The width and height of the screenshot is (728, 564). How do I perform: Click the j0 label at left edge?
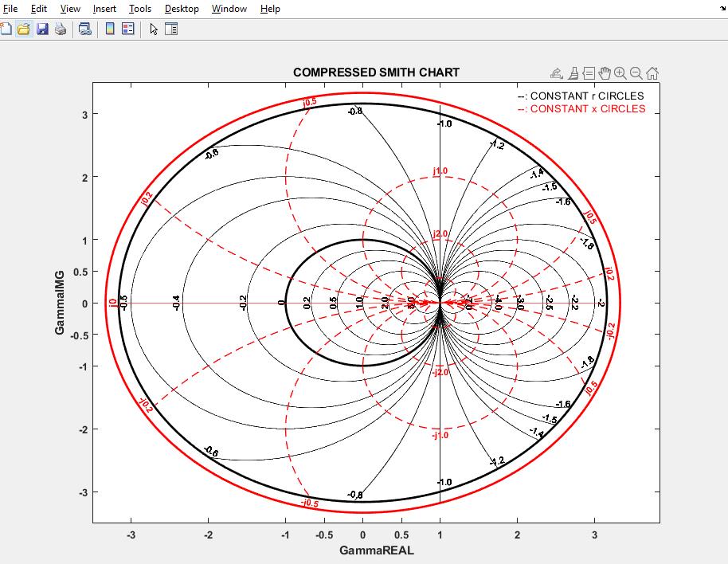click(x=112, y=303)
